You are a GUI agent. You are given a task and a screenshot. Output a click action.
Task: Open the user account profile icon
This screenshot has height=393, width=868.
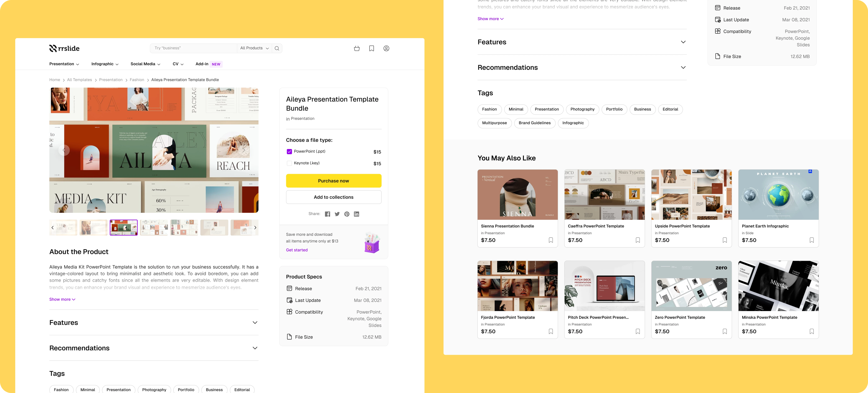(386, 48)
